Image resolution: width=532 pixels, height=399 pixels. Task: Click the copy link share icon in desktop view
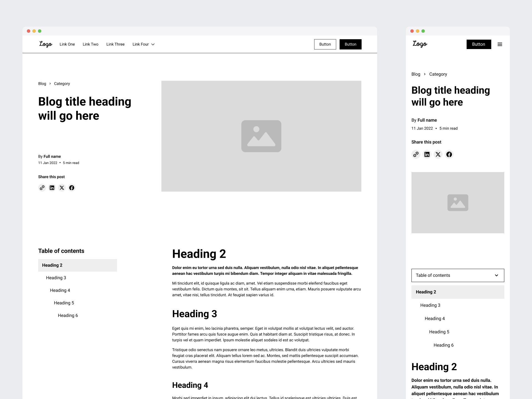(x=42, y=188)
